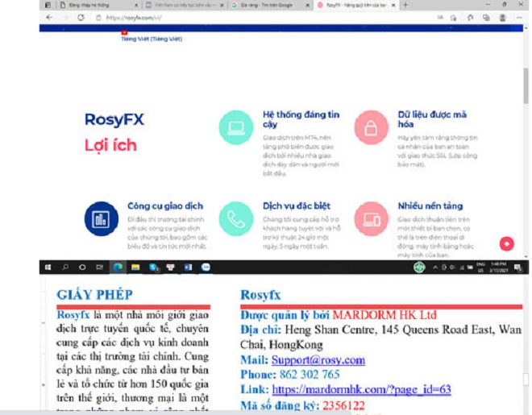Click the RosyFX logo text
532x415 pixels.
tap(114, 120)
